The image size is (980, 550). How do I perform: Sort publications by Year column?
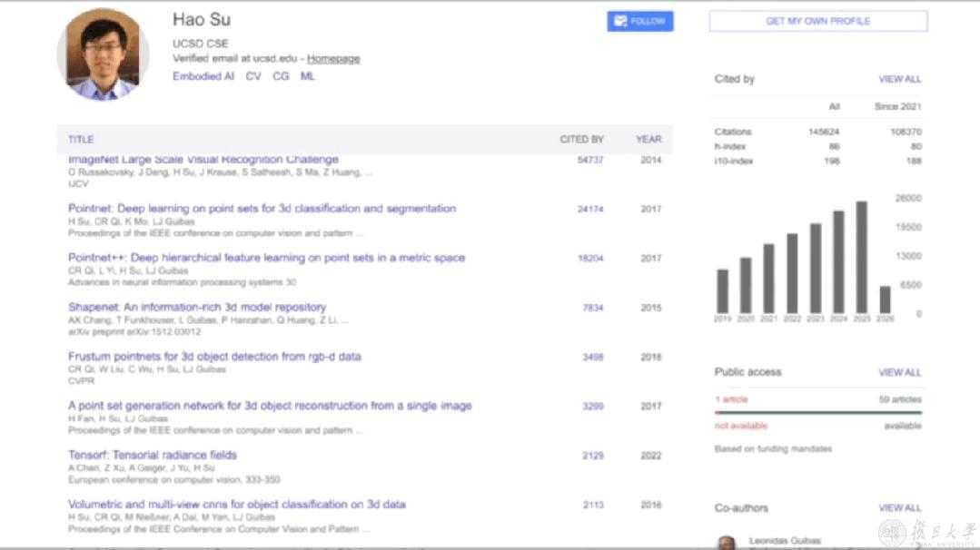[x=648, y=140]
